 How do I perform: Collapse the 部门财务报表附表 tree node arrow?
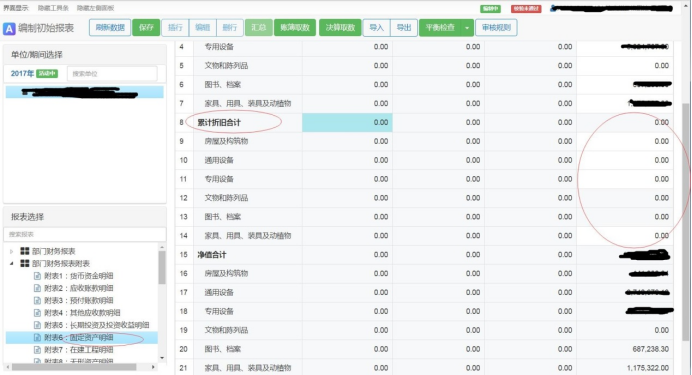tap(11, 264)
